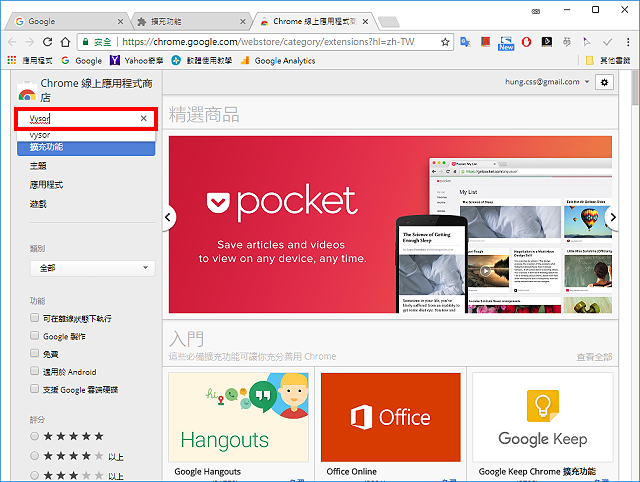Select the Games category in sidebar
Screen dimensions: 640x482
click(38, 204)
